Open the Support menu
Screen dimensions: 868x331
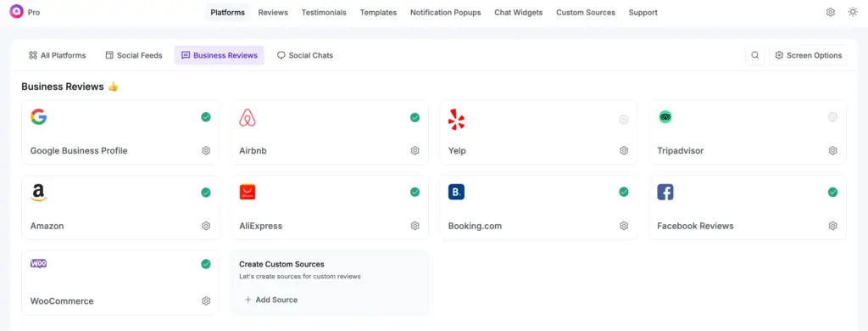pyautogui.click(x=643, y=12)
